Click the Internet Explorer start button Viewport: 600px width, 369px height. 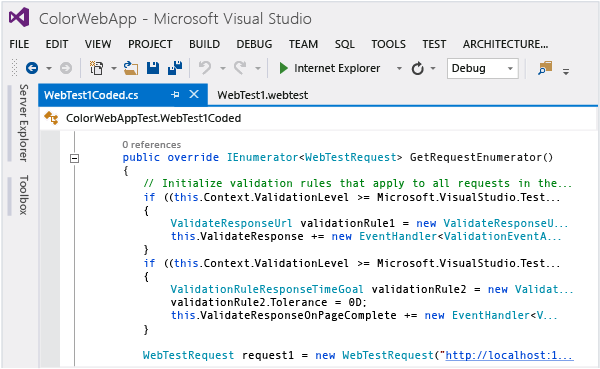pyautogui.click(x=329, y=68)
